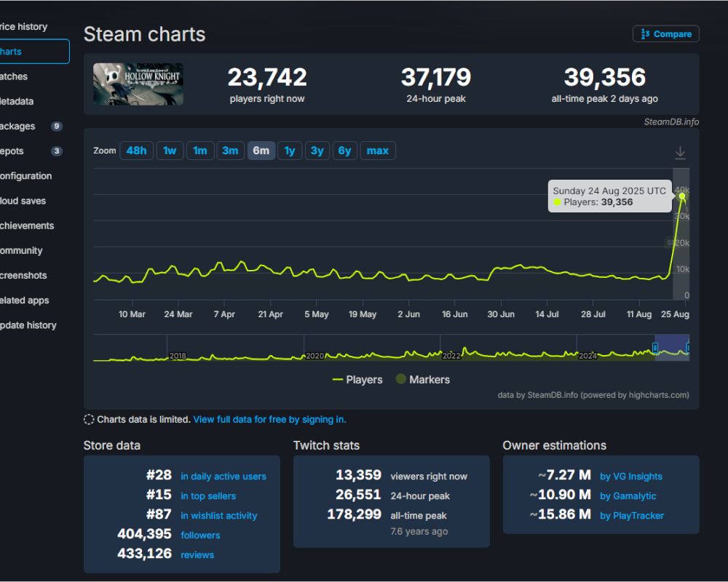Click the by VG Insights link

[x=631, y=476]
